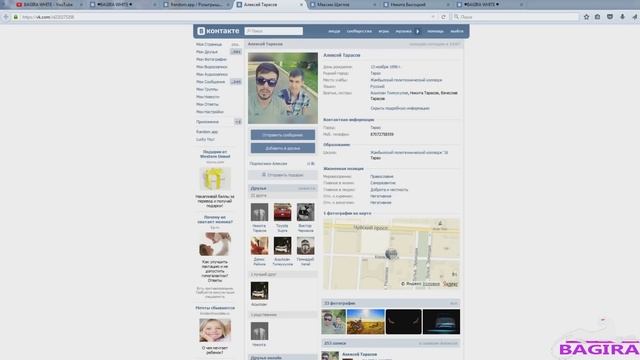Open the Сообщества header link
The width and height of the screenshot is (640, 360).
(359, 31)
